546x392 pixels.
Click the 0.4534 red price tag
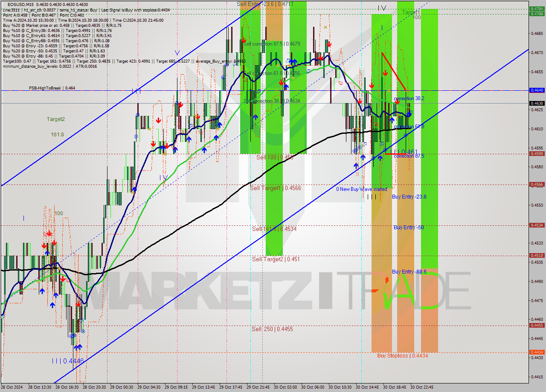(537, 225)
